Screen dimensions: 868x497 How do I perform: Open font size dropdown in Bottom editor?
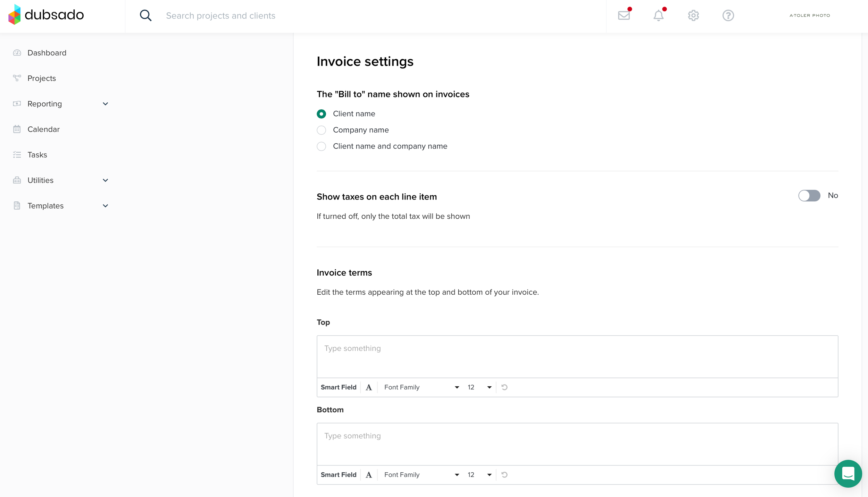(479, 475)
